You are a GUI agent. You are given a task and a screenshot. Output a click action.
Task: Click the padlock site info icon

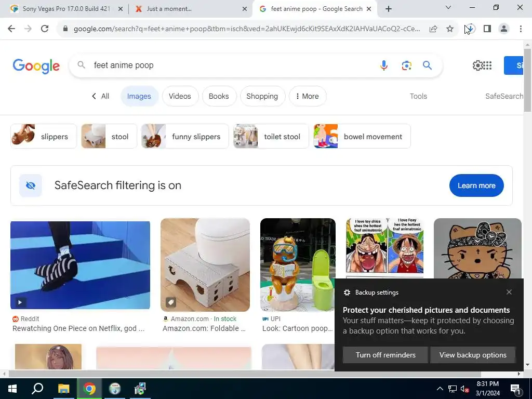pos(65,29)
